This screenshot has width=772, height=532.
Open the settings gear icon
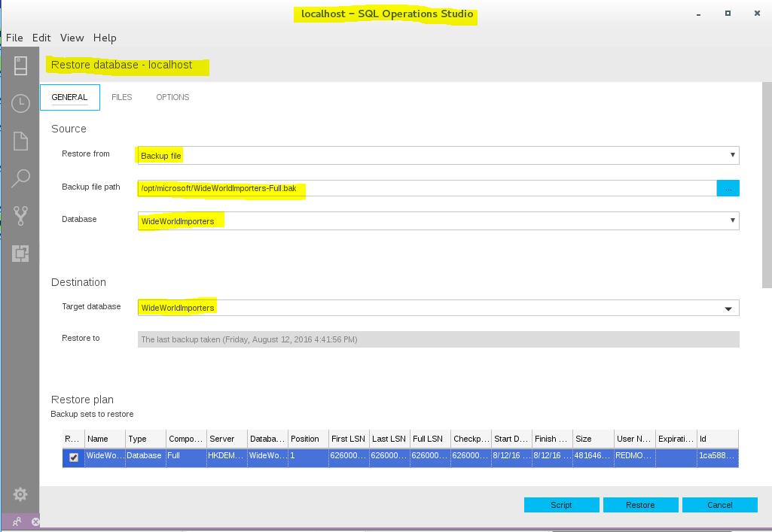pos(20,494)
